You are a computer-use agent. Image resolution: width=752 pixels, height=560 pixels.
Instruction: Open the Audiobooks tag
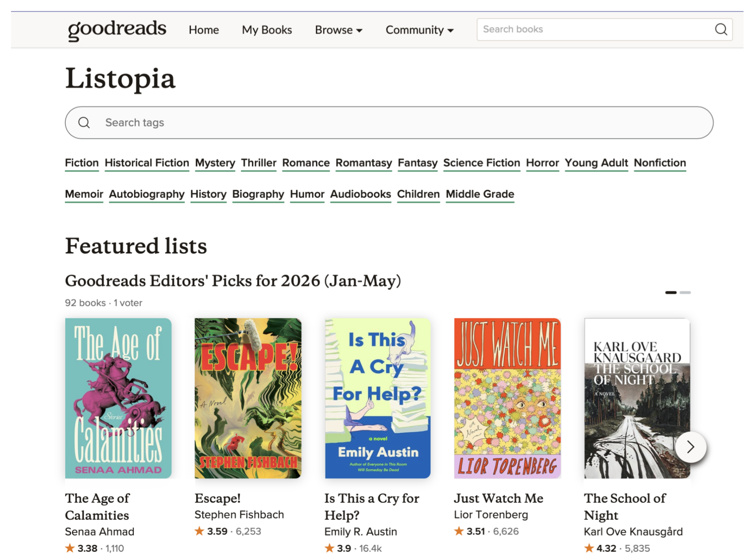(360, 194)
